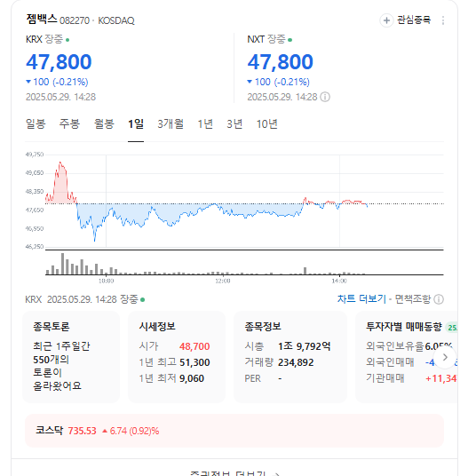Open the 종목토론 discussion card
Image resolution: width=476 pixels, height=476 pixels.
coord(71,357)
